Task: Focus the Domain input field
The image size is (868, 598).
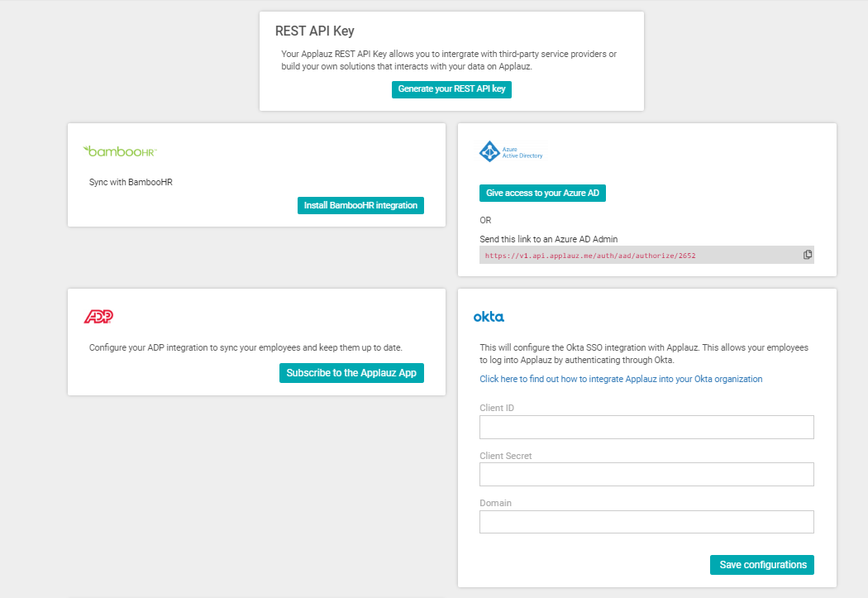Action: click(x=646, y=522)
